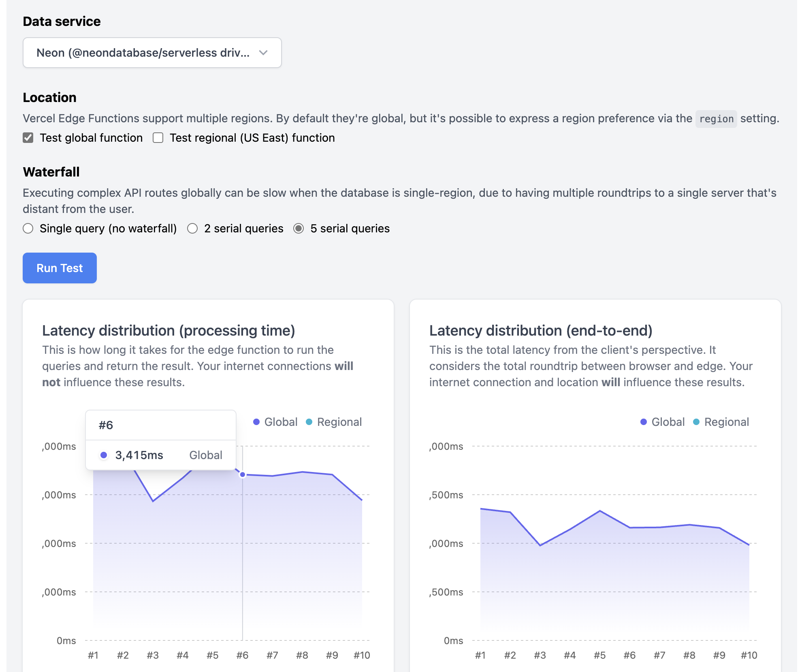Click the dropdown chevron arrow icon
Image resolution: width=802 pixels, height=672 pixels.
tap(263, 53)
